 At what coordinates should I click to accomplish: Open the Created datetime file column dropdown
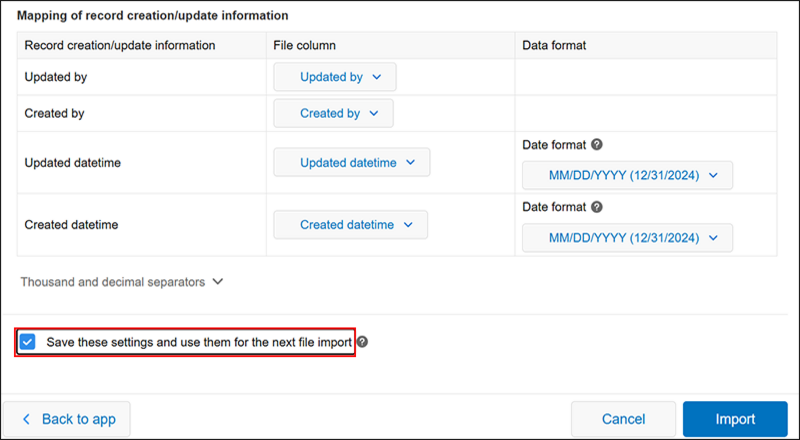click(x=350, y=225)
